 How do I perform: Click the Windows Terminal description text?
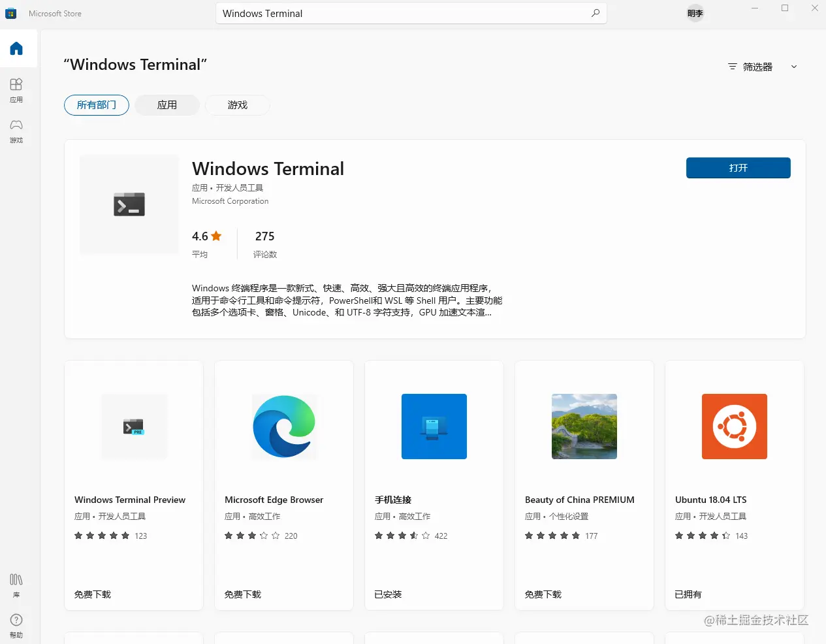pyautogui.click(x=347, y=300)
